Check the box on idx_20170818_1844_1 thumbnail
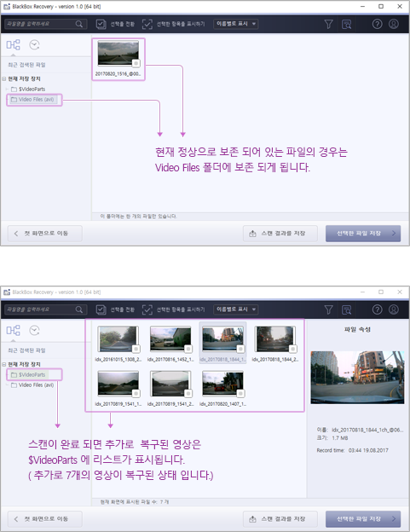Screen dimensions: 410x532 (240, 349)
